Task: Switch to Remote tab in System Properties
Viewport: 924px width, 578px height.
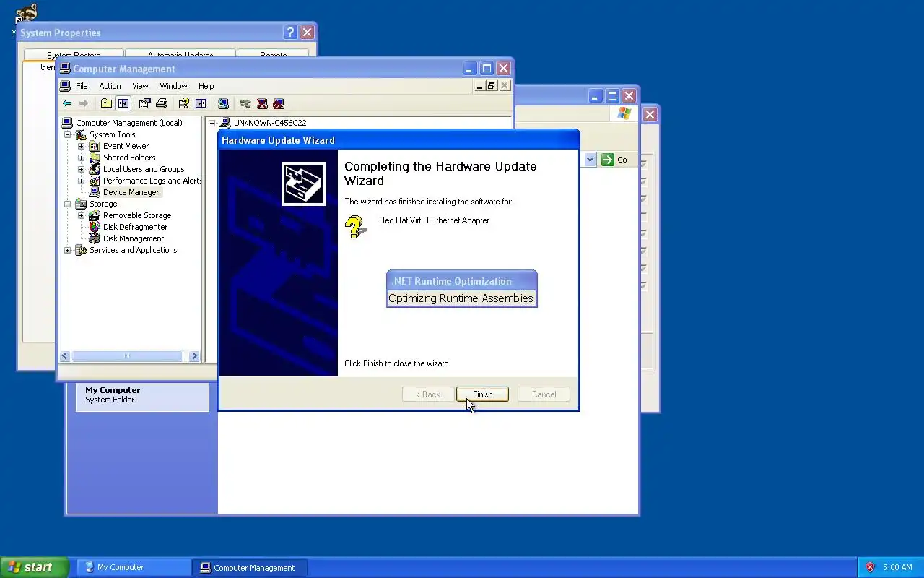Action: (x=273, y=54)
